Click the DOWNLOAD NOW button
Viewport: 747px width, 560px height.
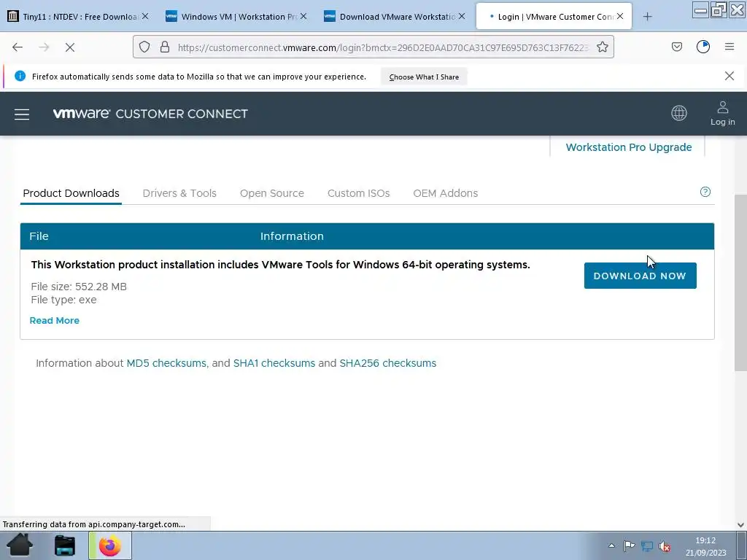point(640,276)
